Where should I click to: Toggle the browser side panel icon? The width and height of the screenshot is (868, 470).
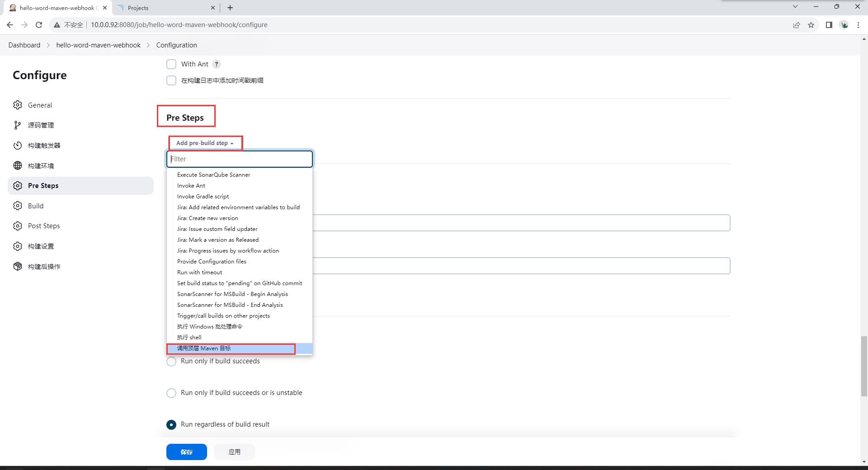829,25
